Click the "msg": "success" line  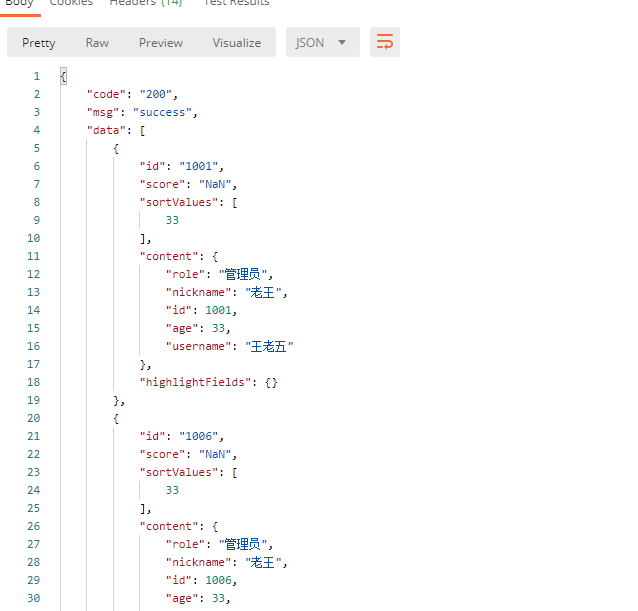142,112
